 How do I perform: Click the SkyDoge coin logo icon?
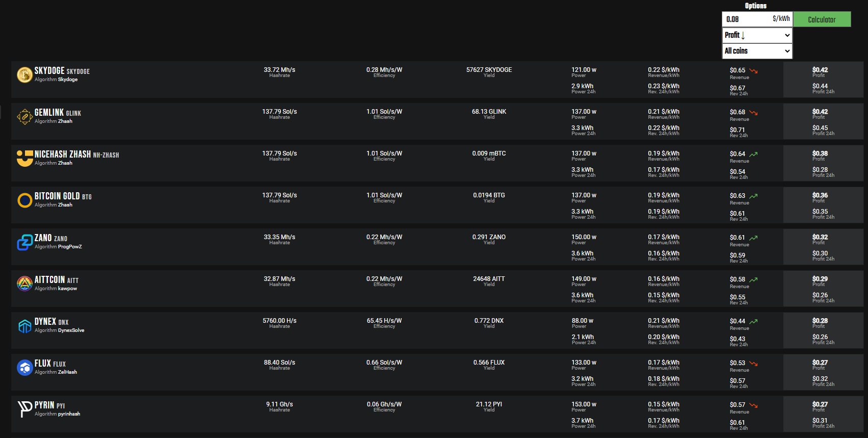(x=24, y=75)
